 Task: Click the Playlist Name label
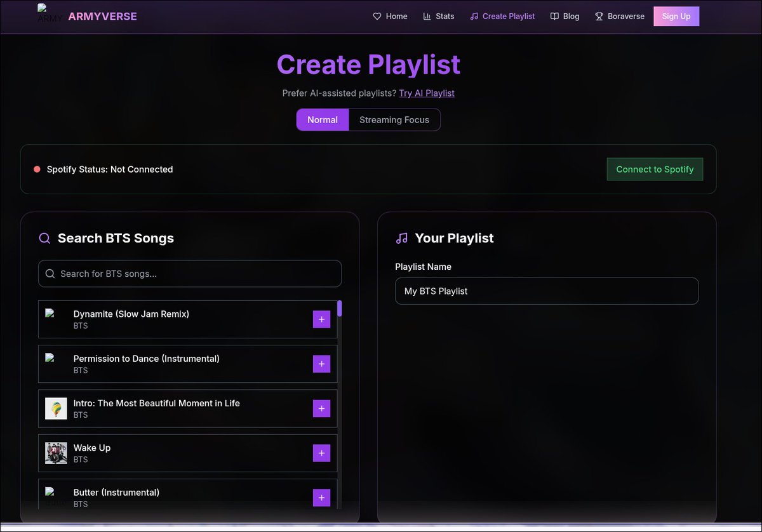click(423, 267)
